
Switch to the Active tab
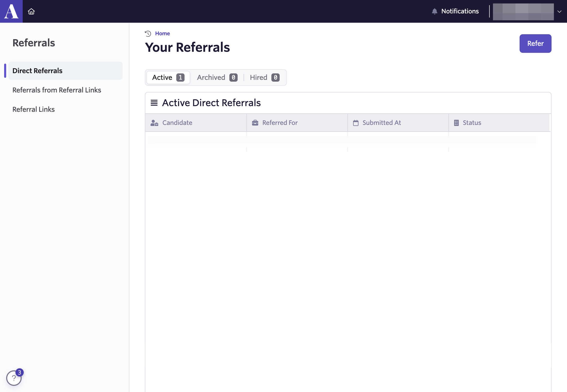168,78
